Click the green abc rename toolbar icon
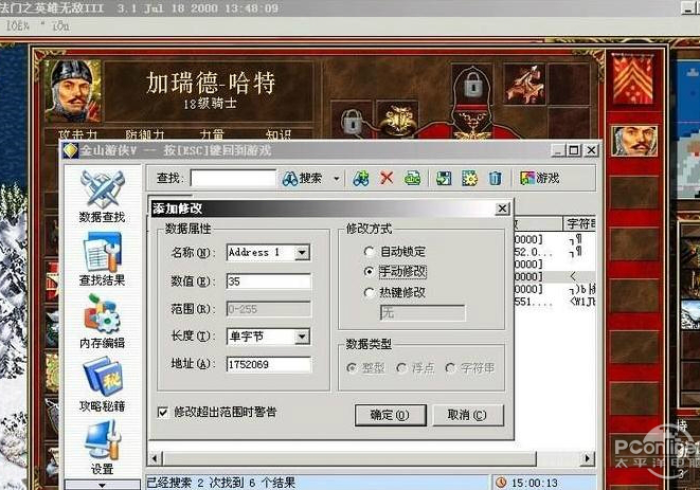 coord(412,179)
